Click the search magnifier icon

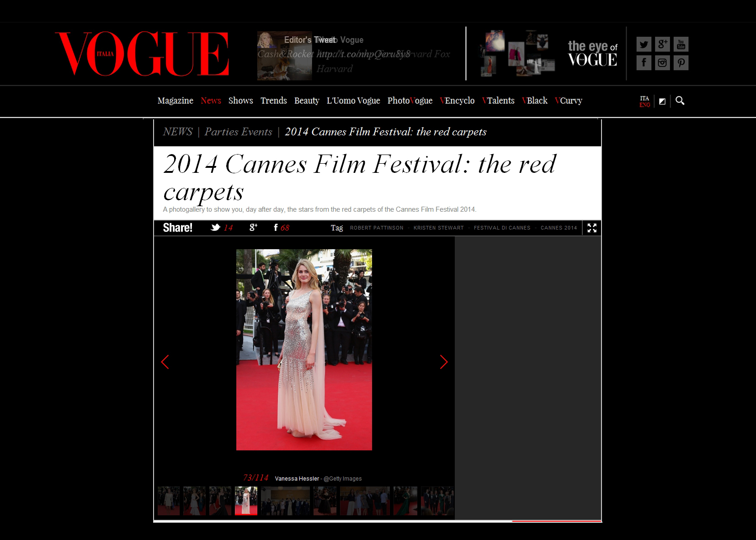point(680,101)
